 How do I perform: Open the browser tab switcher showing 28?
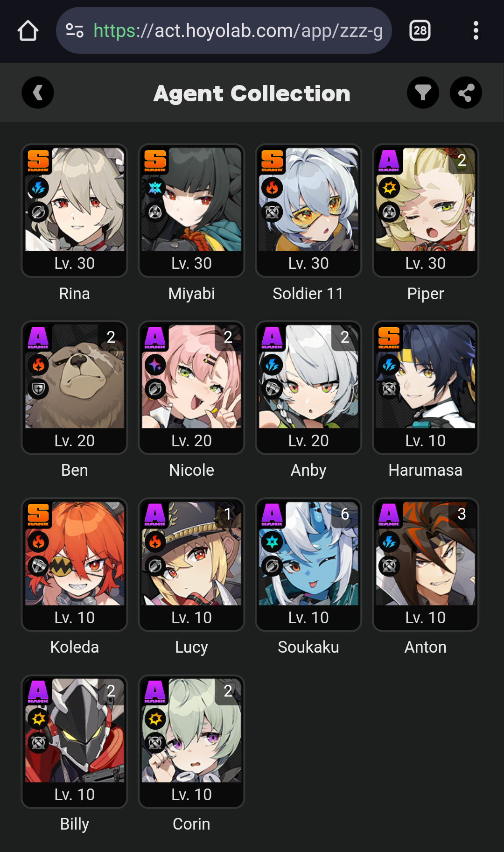[x=420, y=31]
